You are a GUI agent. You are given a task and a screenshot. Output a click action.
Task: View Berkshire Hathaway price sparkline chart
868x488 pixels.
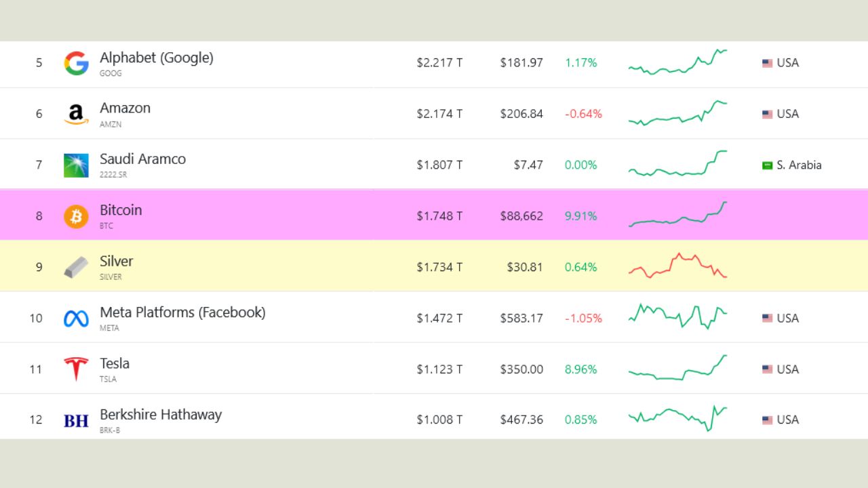click(x=677, y=418)
